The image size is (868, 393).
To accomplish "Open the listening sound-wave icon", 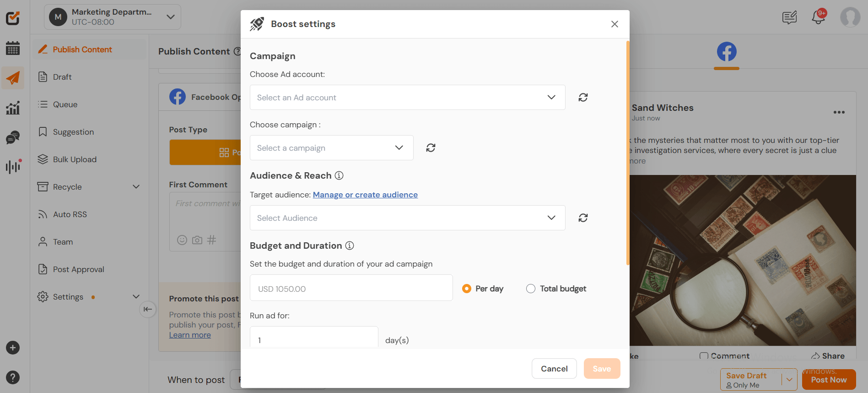I will (13, 166).
